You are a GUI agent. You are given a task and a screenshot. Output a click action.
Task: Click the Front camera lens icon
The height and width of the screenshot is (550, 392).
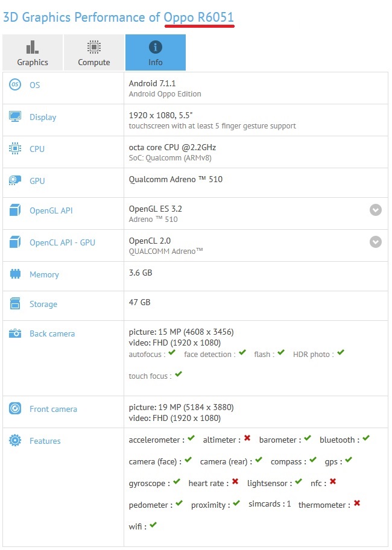[x=15, y=409]
